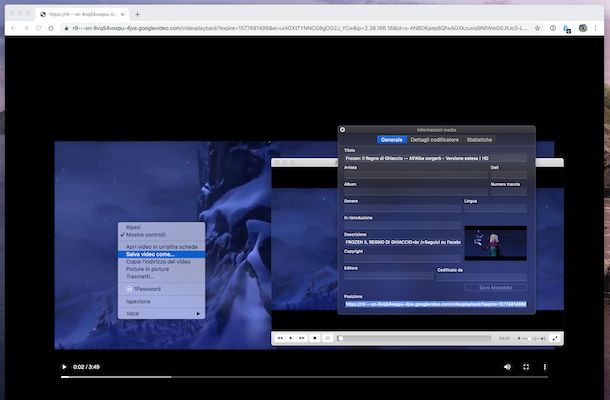Click the video artwork thumbnail
Viewport: 610px width, 400px height.
click(495, 243)
